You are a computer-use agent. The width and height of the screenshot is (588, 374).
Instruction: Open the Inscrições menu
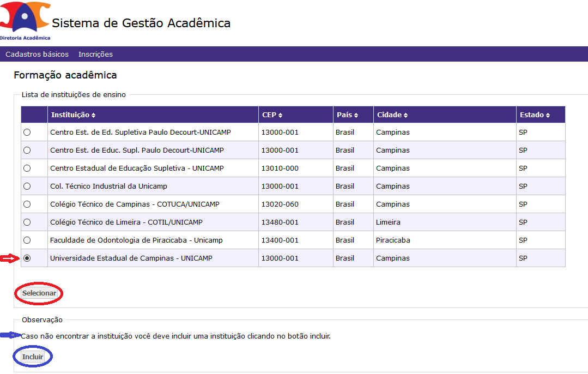(95, 55)
